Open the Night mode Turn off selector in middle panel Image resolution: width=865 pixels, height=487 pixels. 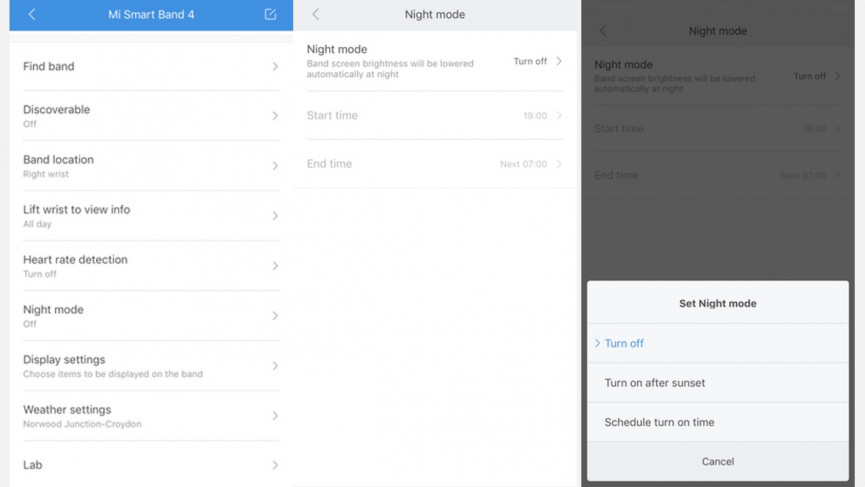click(537, 62)
